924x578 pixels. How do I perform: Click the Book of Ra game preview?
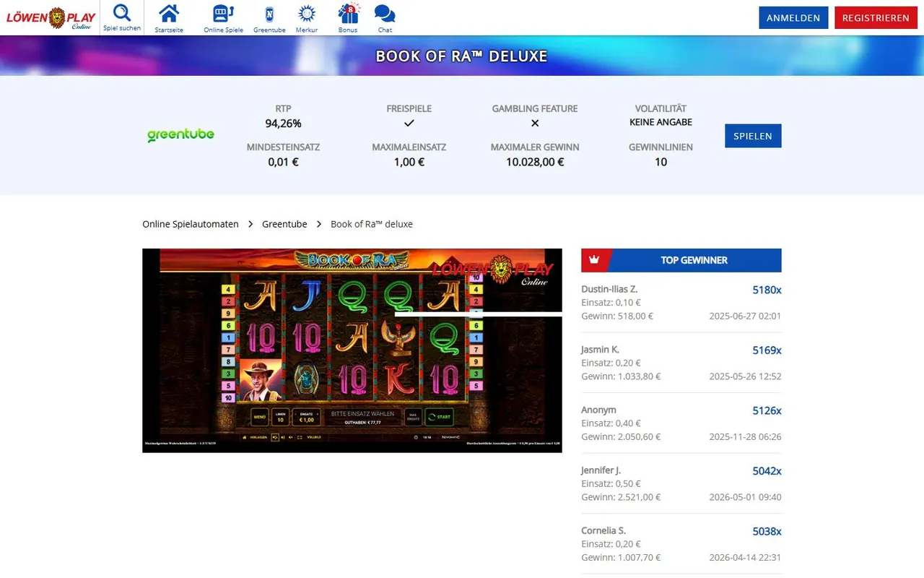(352, 350)
